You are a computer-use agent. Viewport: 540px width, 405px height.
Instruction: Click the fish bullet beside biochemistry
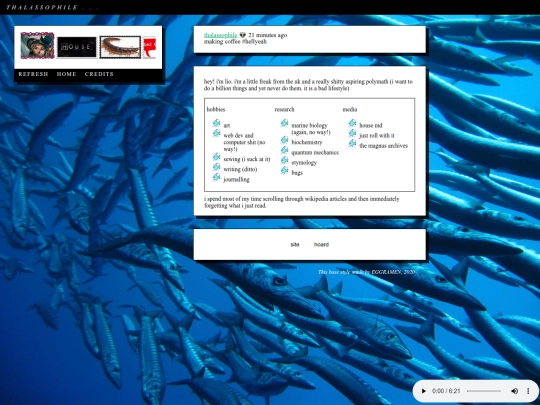(x=284, y=140)
